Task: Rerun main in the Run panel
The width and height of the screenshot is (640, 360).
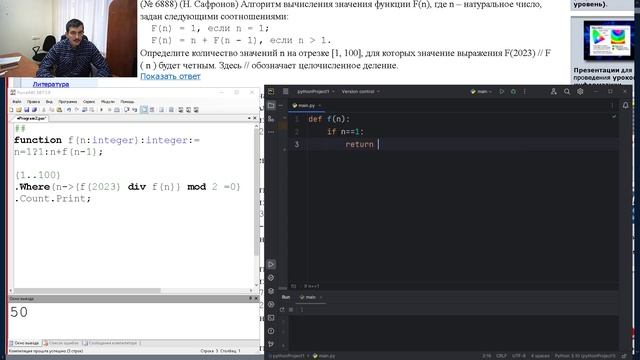Action: coord(282,310)
